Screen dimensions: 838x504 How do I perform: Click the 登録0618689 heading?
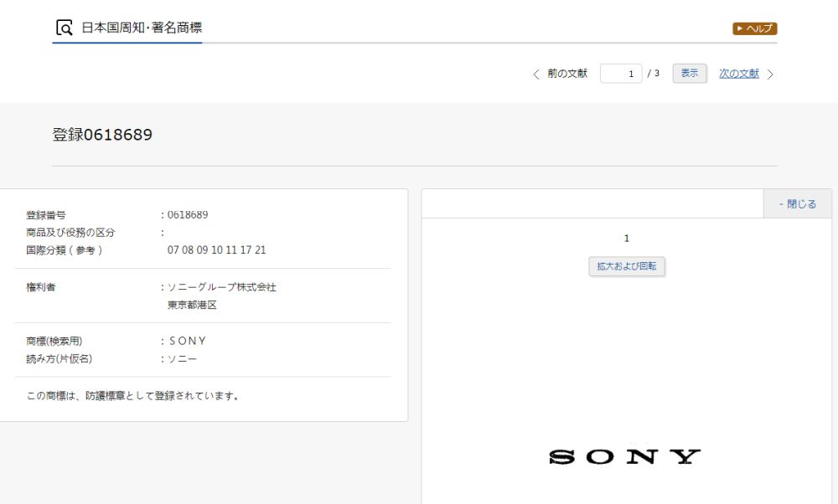102,135
